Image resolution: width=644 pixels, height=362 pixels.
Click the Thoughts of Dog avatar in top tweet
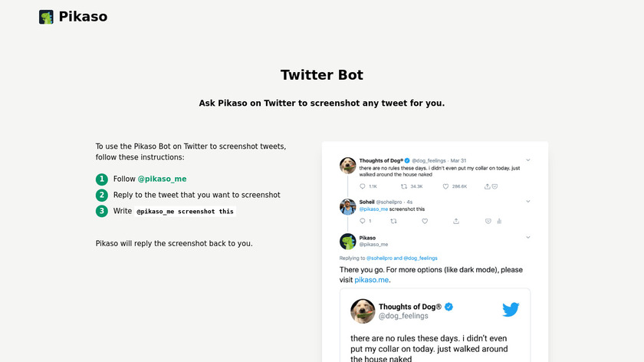[x=348, y=166]
